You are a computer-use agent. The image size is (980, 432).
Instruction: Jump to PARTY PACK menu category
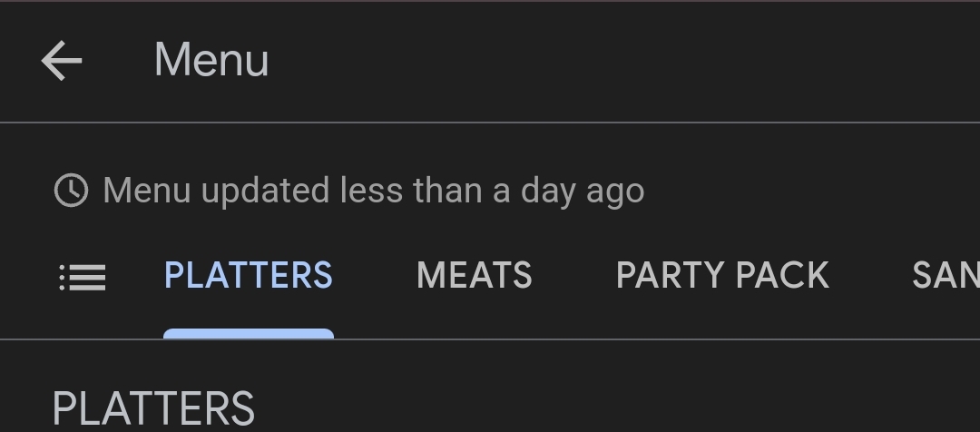pos(722,276)
